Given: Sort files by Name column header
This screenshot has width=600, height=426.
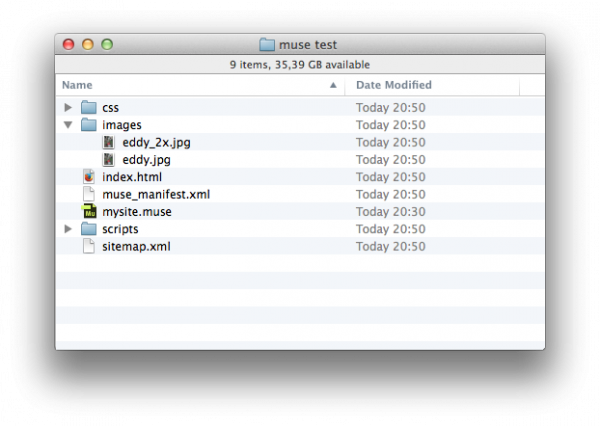Looking at the screenshot, I should (77, 85).
